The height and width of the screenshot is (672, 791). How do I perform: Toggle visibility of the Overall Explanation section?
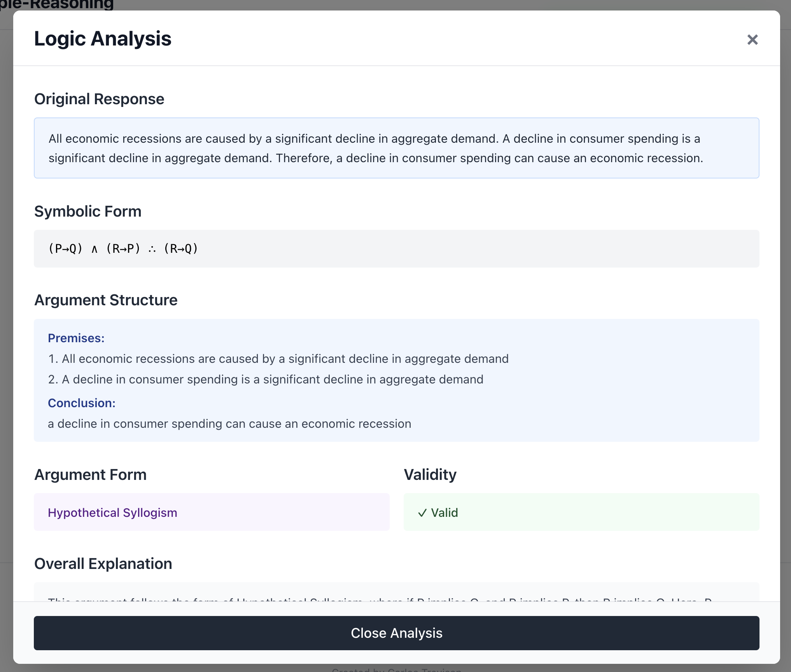point(103,563)
